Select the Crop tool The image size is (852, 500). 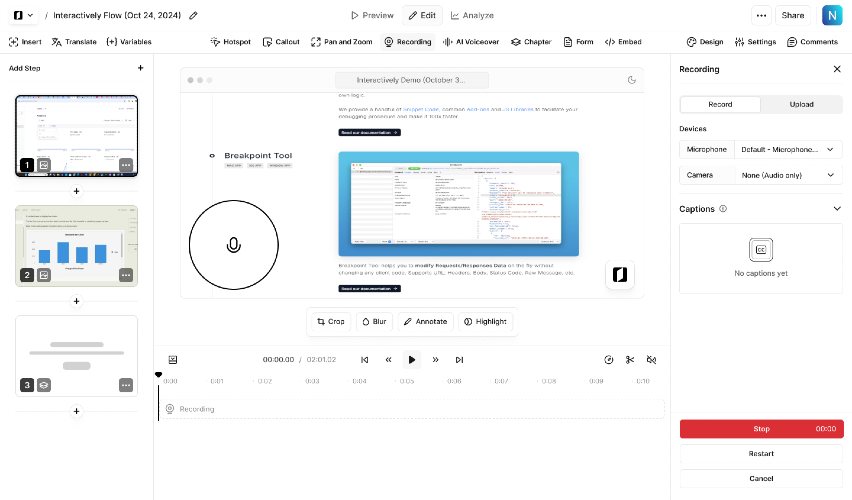tap(331, 322)
